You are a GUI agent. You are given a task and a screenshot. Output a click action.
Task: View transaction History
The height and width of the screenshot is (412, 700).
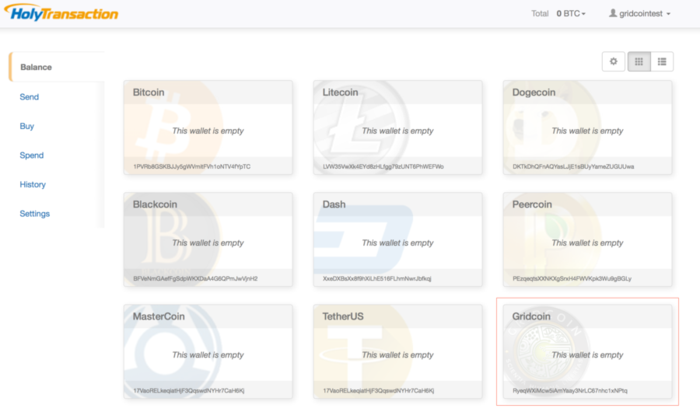click(33, 184)
